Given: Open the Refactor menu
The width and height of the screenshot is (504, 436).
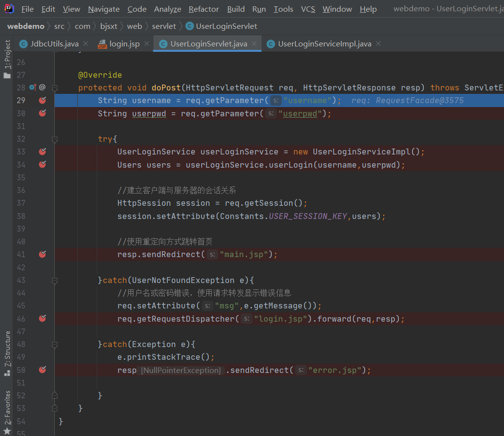Looking at the screenshot, I should 204,9.
